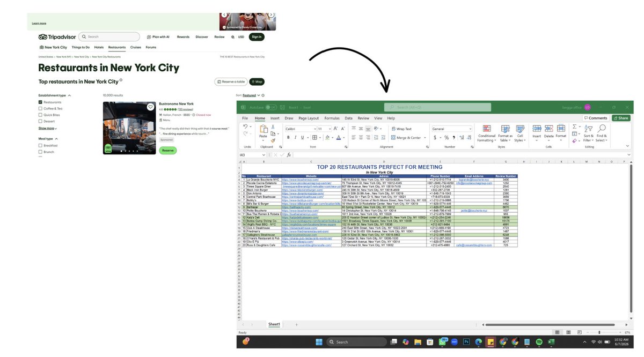Check the Dessert checkbox
Screen dimensions: 644x357
tap(40, 121)
